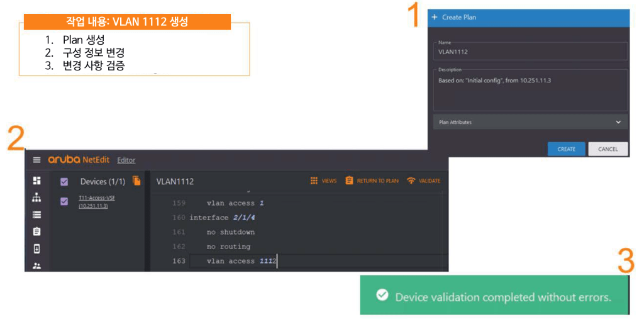
Task: Click the Editor breadcrumb link
Action: click(126, 160)
